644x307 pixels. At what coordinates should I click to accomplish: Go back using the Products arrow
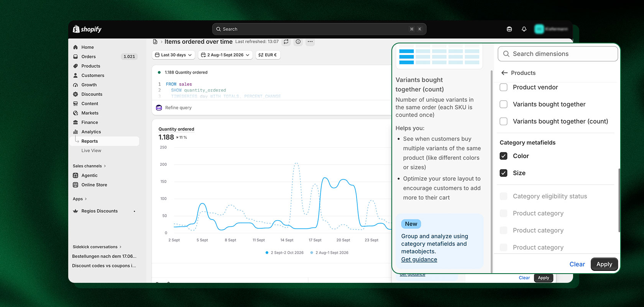click(x=504, y=73)
